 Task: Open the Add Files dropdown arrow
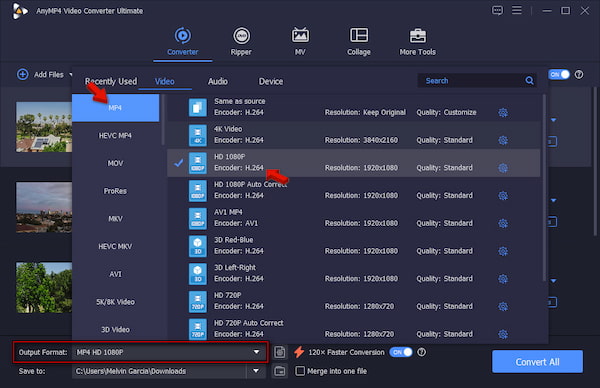[70, 74]
